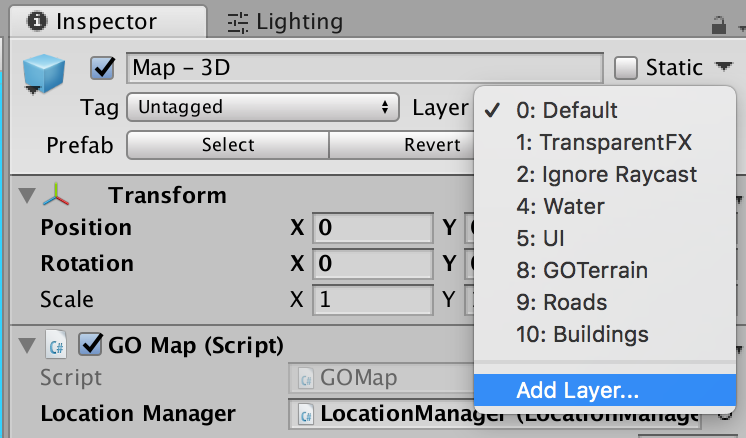
Task: Click the Inspector lock icon
Action: click(718, 25)
